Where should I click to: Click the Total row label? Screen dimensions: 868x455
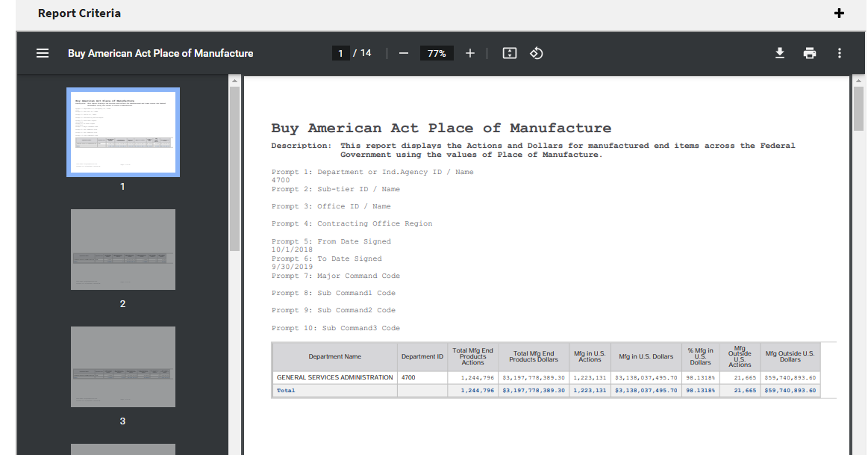pyautogui.click(x=286, y=390)
